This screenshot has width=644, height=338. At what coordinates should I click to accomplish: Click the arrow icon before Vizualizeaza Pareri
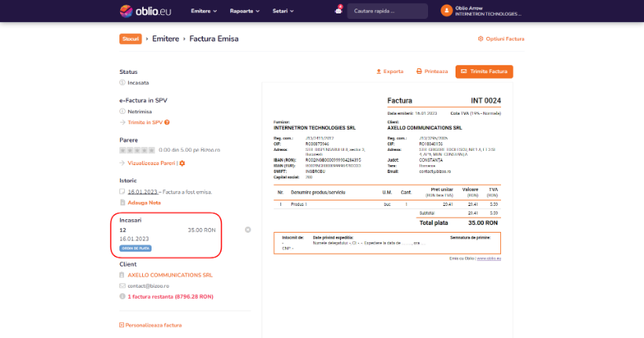(x=123, y=163)
